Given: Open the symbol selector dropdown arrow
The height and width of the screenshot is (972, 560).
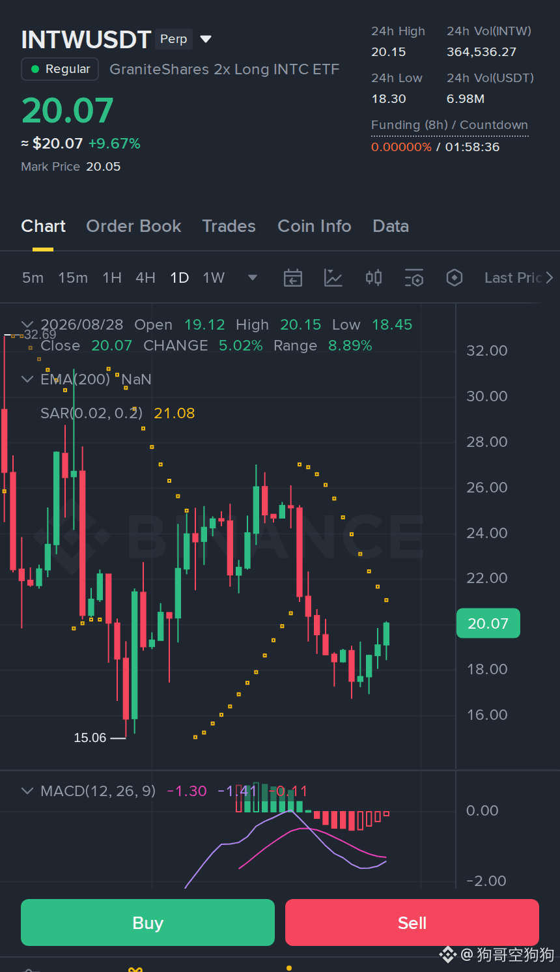Looking at the screenshot, I should pyautogui.click(x=206, y=39).
